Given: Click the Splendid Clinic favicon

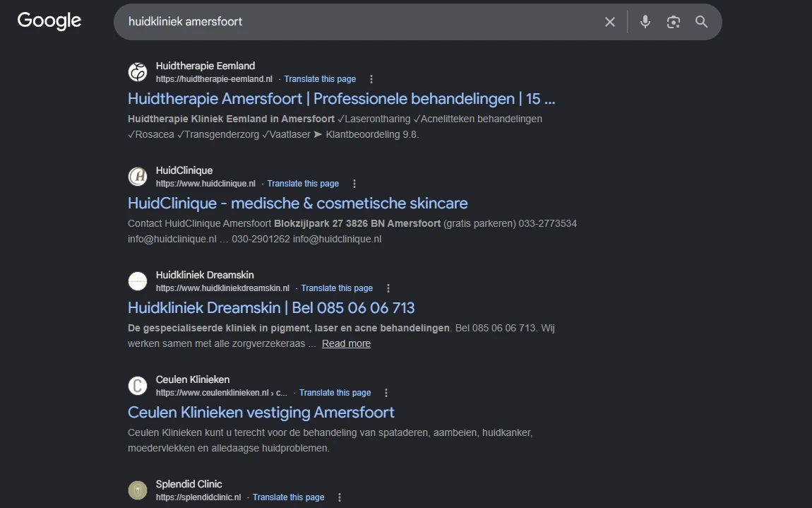Looking at the screenshot, I should (x=138, y=490).
